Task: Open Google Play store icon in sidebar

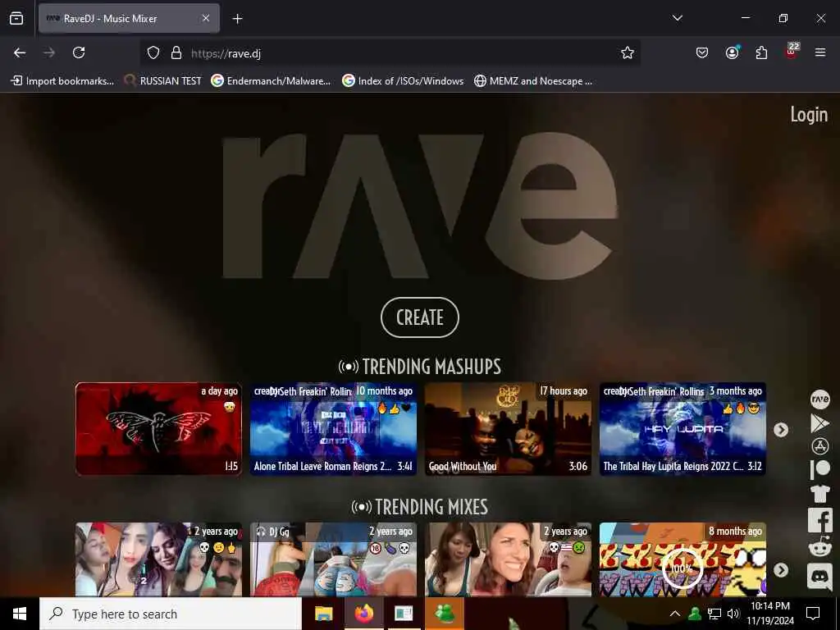Action: tap(819, 423)
